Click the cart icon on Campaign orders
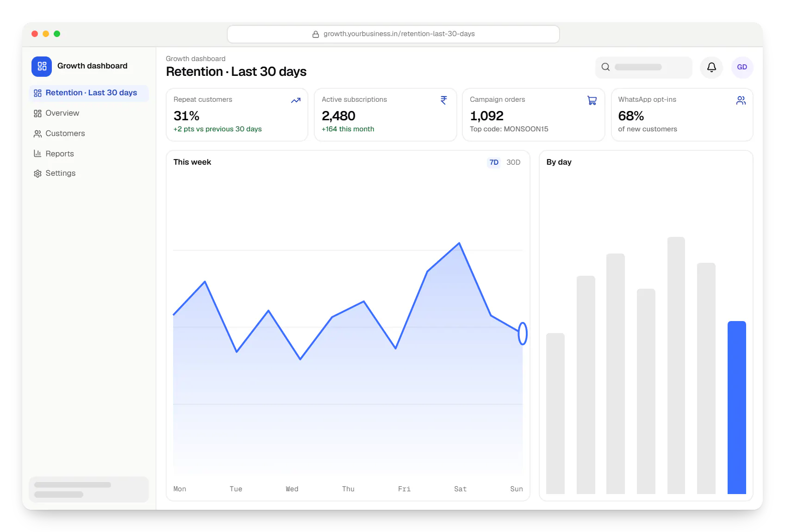785x532 pixels. coord(592,100)
